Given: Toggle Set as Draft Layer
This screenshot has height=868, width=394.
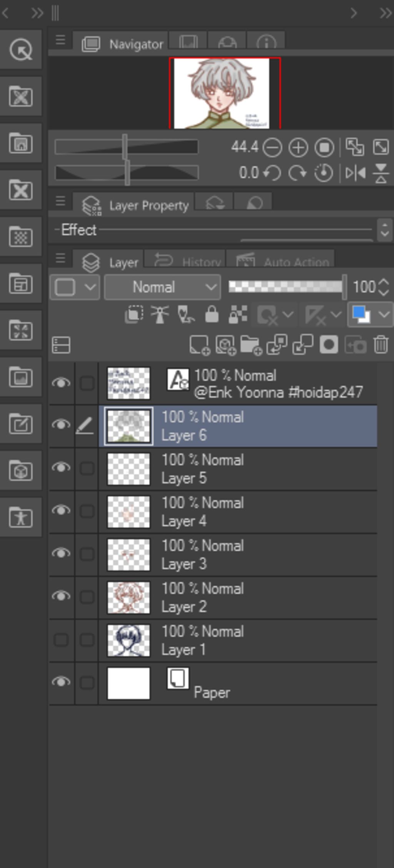Looking at the screenshot, I should tap(186, 314).
